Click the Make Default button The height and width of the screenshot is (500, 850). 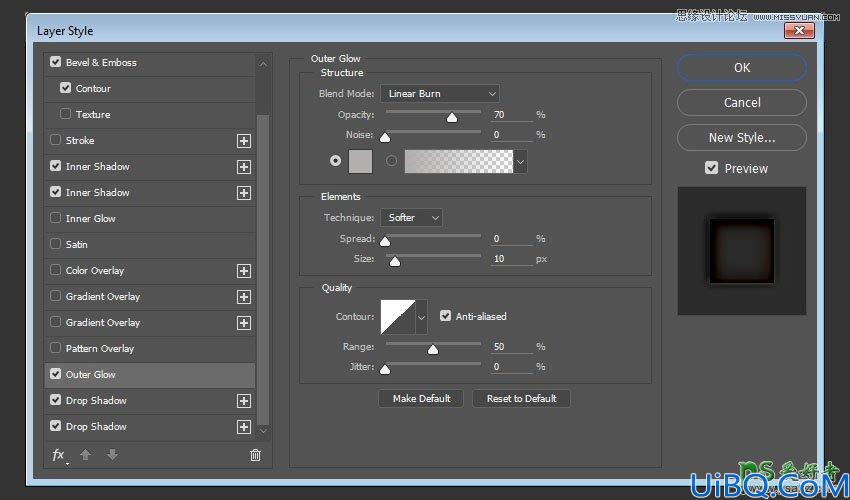click(421, 399)
